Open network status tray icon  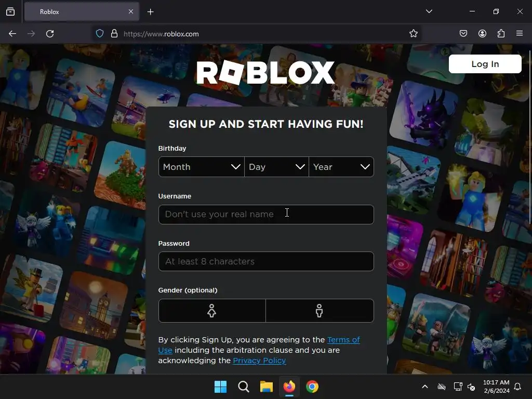[x=458, y=387]
